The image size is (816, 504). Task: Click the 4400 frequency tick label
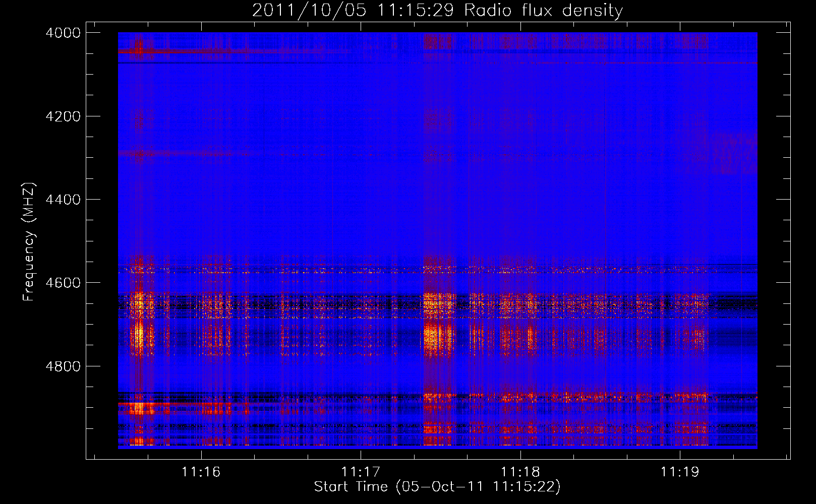coord(63,200)
